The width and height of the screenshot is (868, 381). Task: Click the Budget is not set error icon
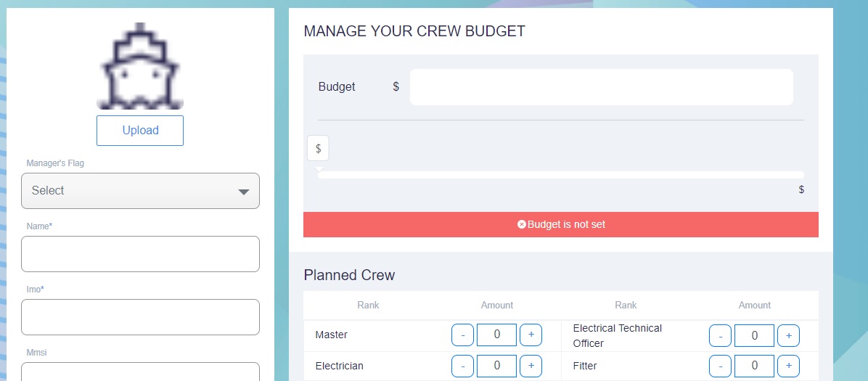click(521, 225)
